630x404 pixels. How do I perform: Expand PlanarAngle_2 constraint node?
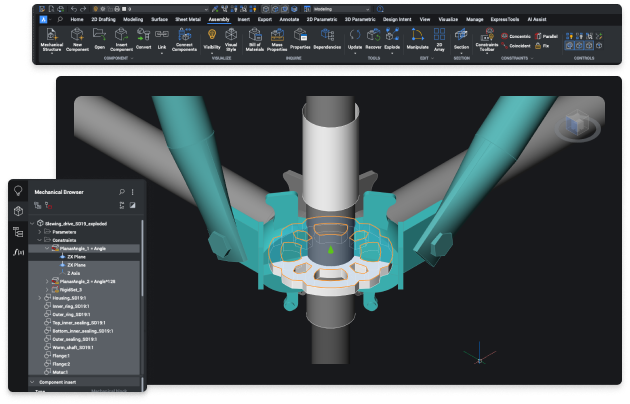click(x=47, y=281)
